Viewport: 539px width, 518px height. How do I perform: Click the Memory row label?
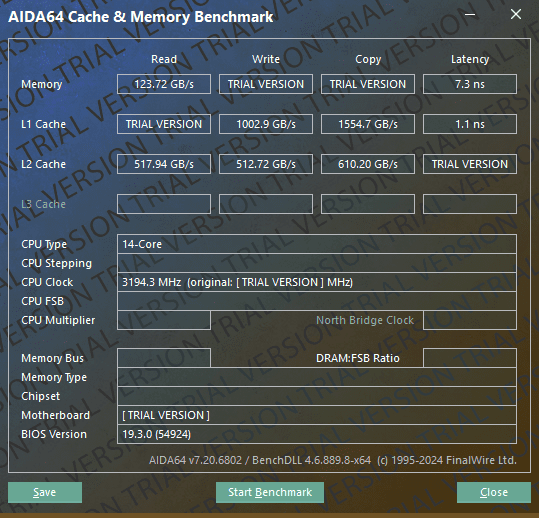pos(42,84)
